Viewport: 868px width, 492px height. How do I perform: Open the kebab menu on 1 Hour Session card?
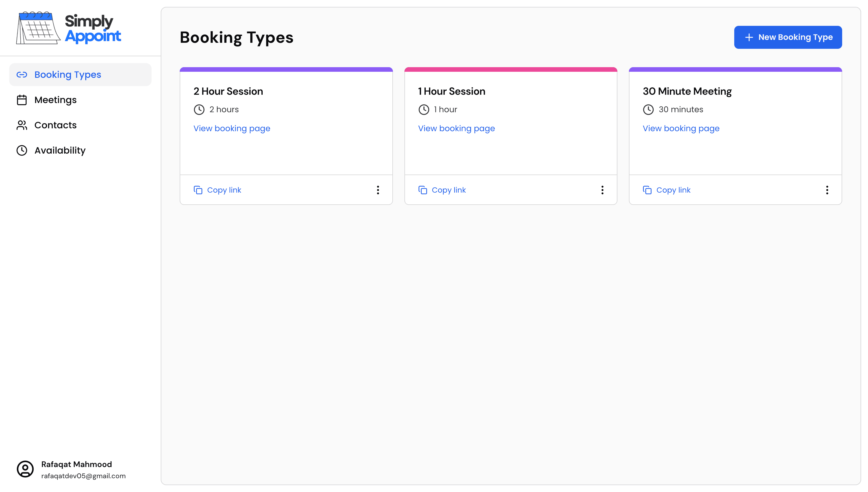coord(602,190)
